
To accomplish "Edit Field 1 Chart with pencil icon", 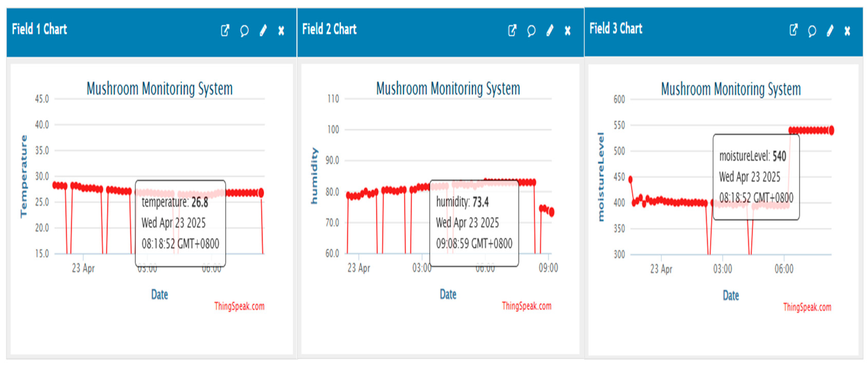I will [x=263, y=31].
